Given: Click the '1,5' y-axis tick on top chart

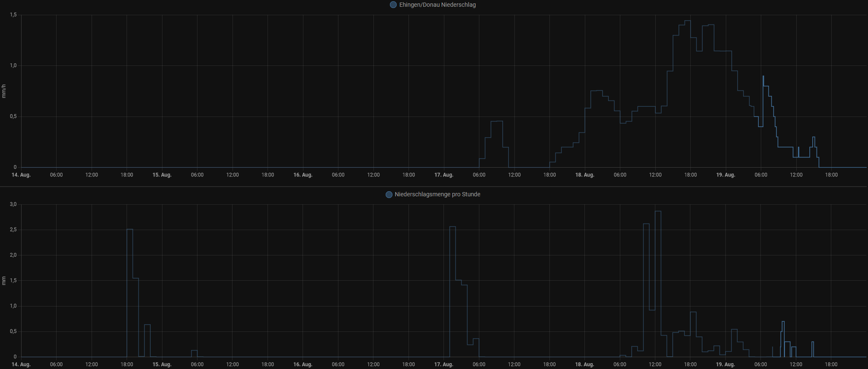Looking at the screenshot, I should pos(13,15).
